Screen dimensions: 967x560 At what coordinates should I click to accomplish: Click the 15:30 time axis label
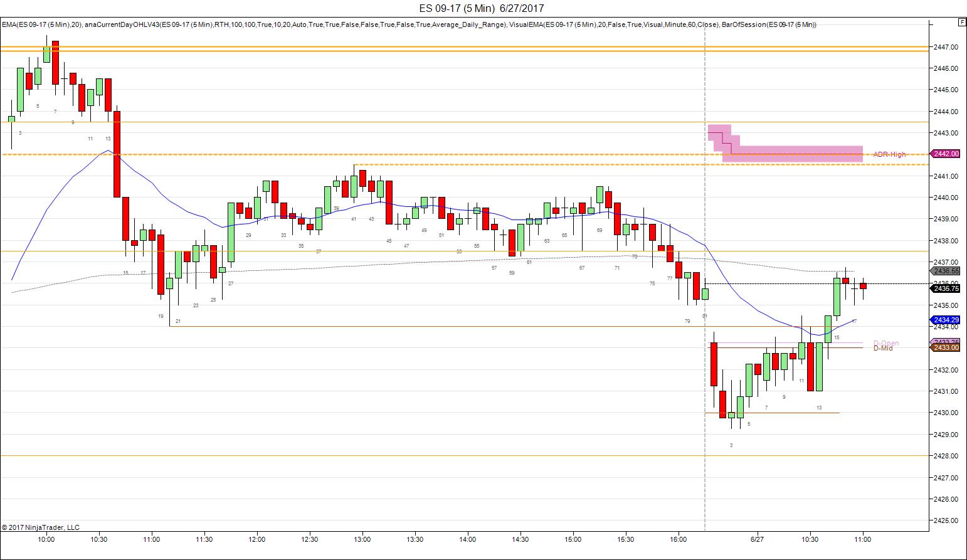(x=625, y=539)
